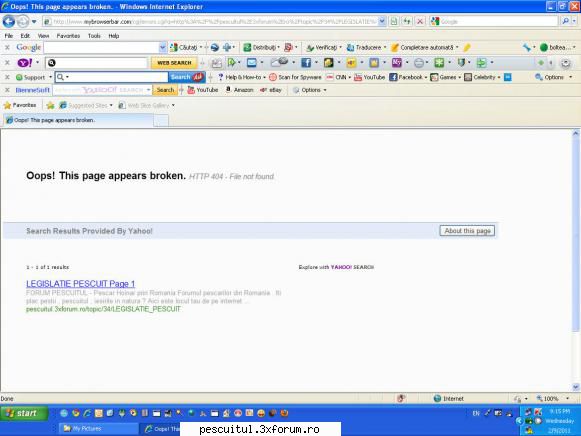This screenshot has width=581, height=436.
Task: Click the Refresh page icon
Action: click(407, 21)
